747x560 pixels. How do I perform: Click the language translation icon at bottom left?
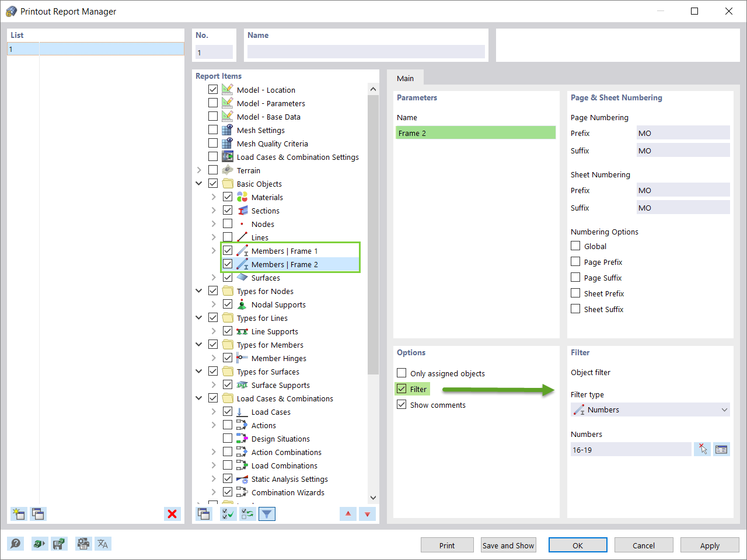click(x=103, y=544)
